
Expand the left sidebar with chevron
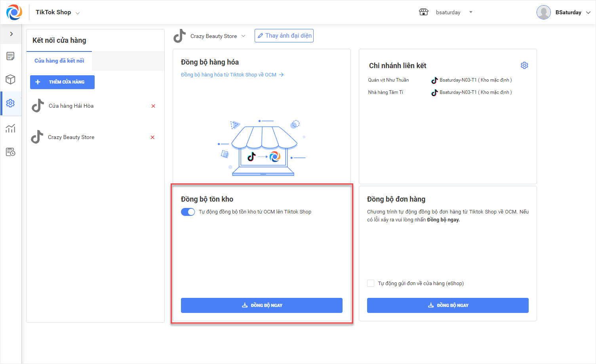click(x=11, y=34)
